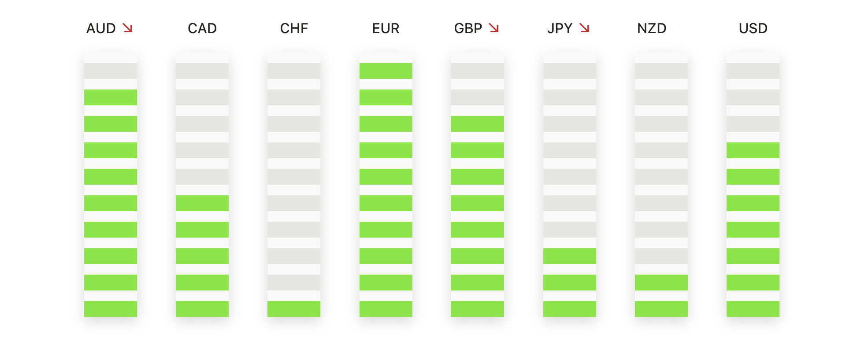This screenshot has height=350, width=868.
Task: Click the top gray segment of CHF bar
Action: click(x=294, y=71)
